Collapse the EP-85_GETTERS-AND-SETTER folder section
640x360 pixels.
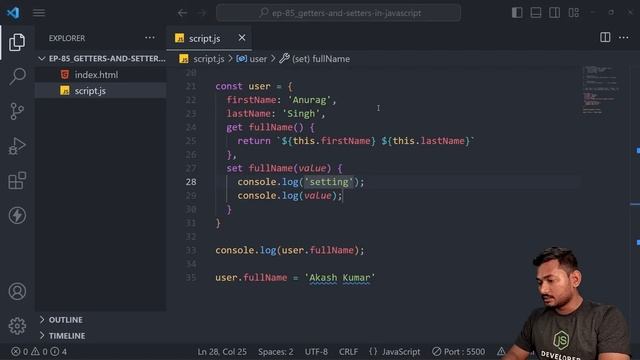[x=102, y=59]
